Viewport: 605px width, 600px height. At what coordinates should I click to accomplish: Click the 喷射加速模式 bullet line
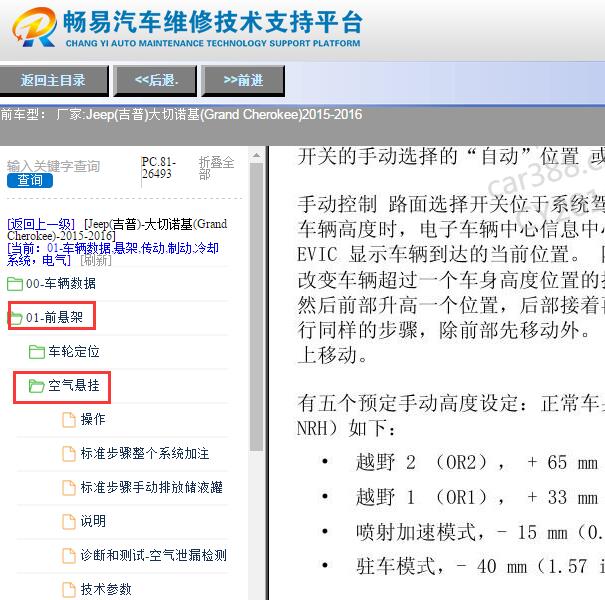[480, 532]
